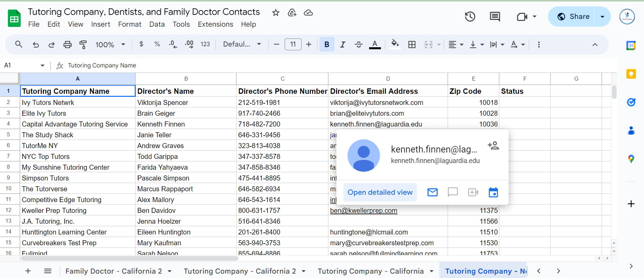Open the File menu
Viewport: 644px width, 278px height.
point(34,24)
